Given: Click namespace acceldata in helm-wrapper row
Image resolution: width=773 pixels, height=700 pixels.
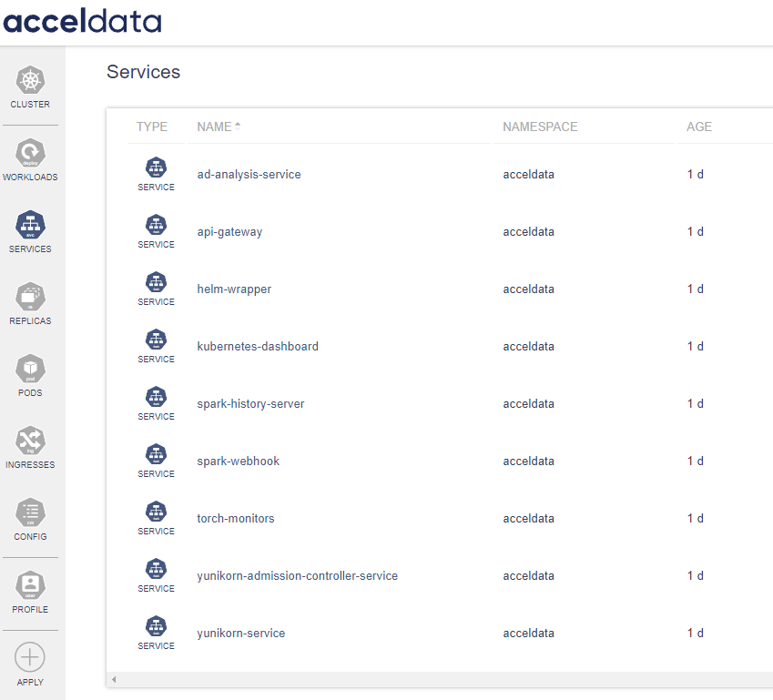Looking at the screenshot, I should pos(528,289).
